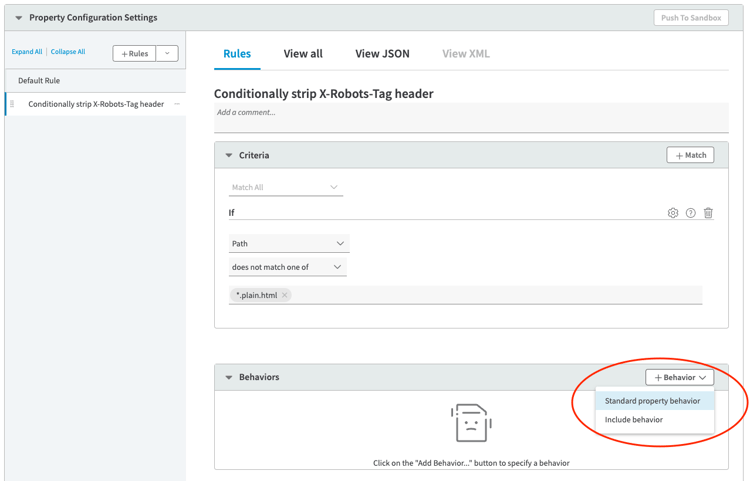Choose Include behavior from the menu

(x=634, y=420)
